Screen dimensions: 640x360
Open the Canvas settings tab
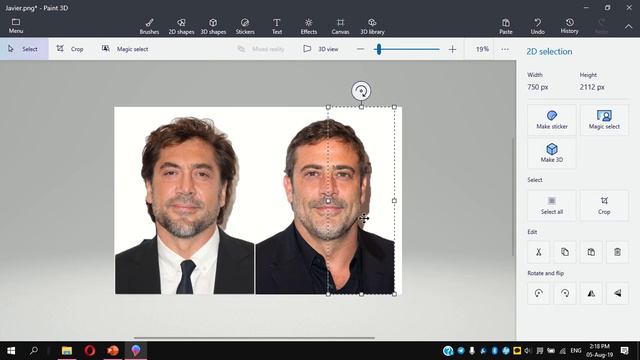click(x=340, y=26)
